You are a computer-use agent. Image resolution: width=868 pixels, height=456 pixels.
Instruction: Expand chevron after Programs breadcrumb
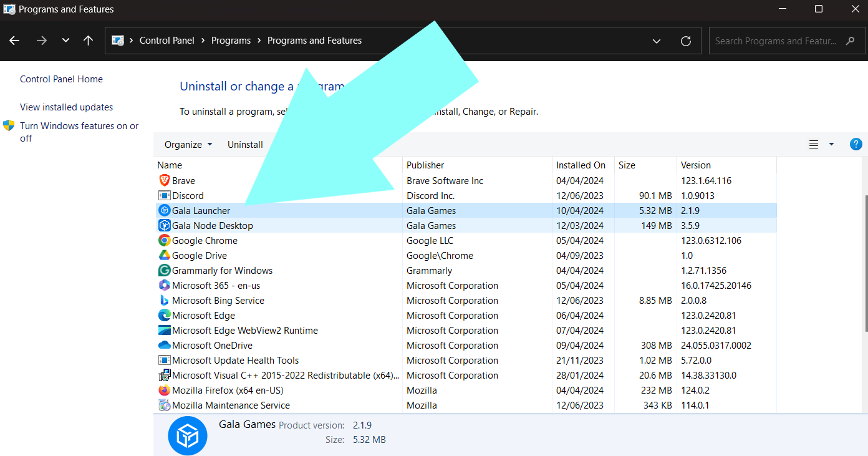[x=259, y=41]
